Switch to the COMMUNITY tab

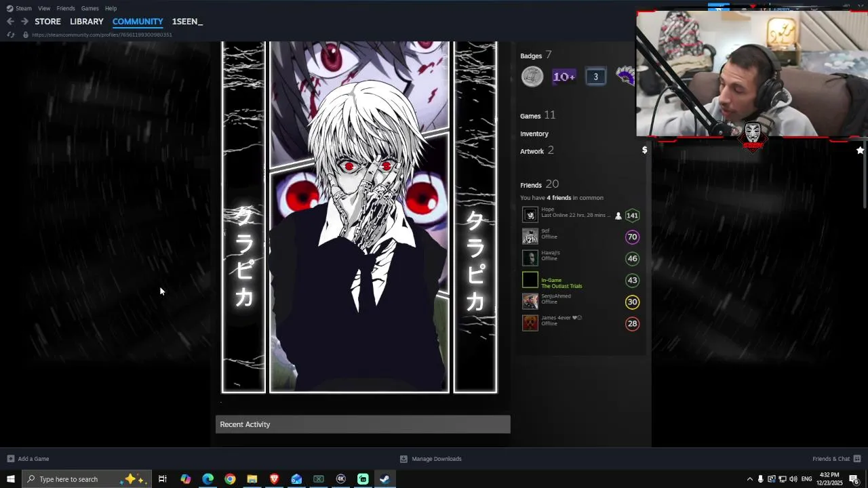pyautogui.click(x=138, y=22)
